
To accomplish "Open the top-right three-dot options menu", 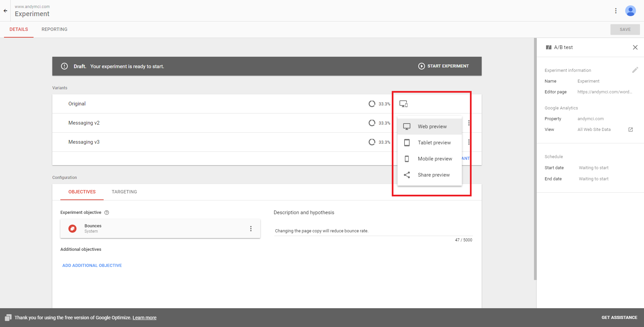I will click(x=616, y=11).
